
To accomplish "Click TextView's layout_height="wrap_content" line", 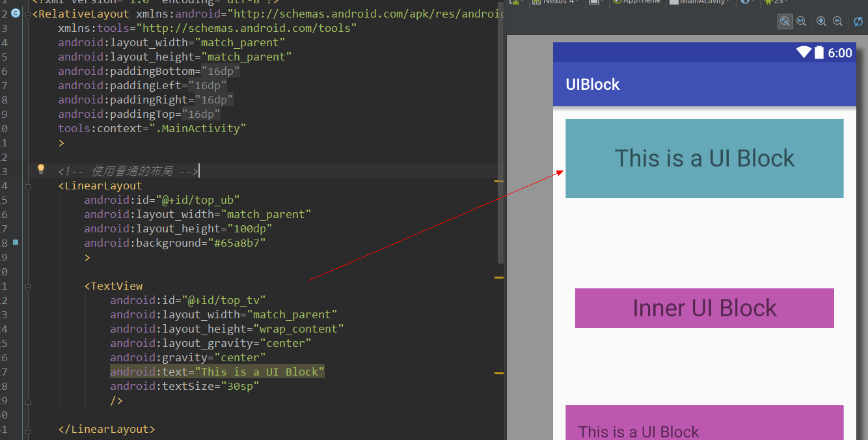I will tap(227, 329).
